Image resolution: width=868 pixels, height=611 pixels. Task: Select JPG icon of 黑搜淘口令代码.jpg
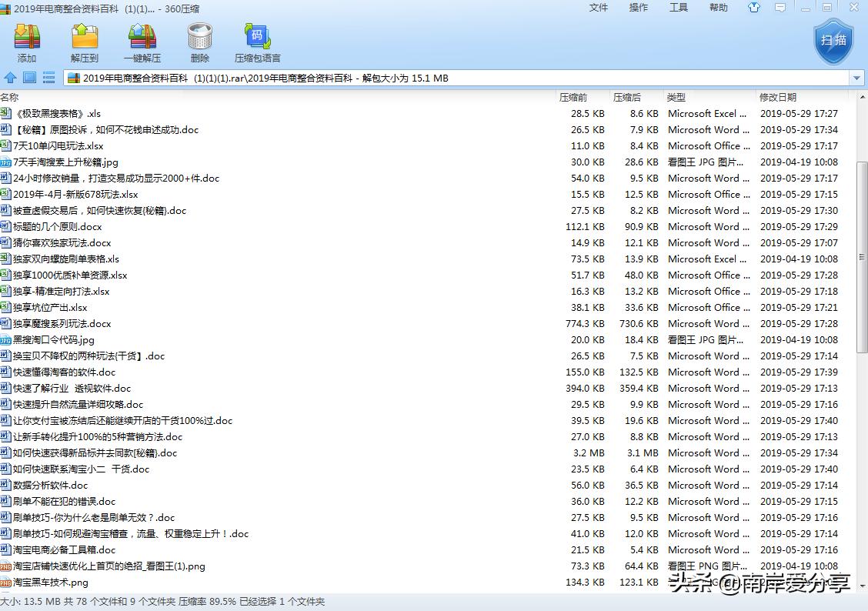(5, 340)
